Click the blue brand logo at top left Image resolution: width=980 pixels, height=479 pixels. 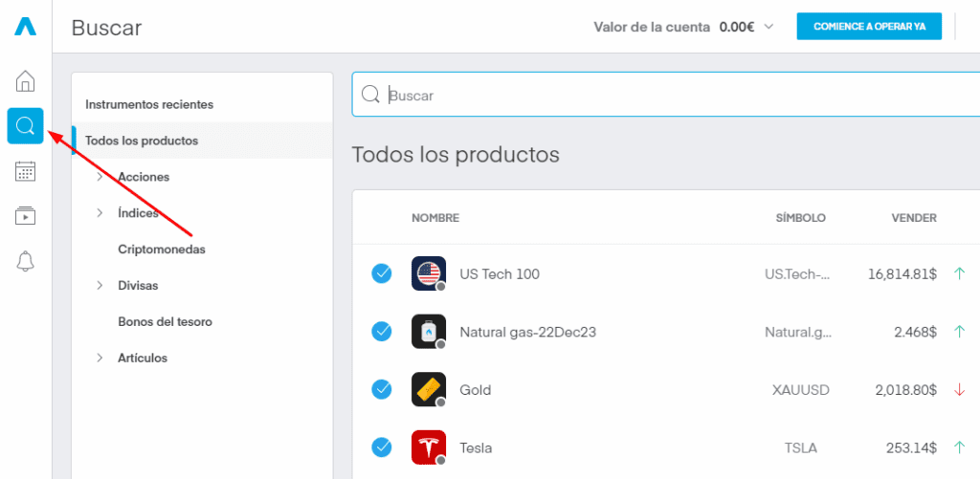click(26, 26)
